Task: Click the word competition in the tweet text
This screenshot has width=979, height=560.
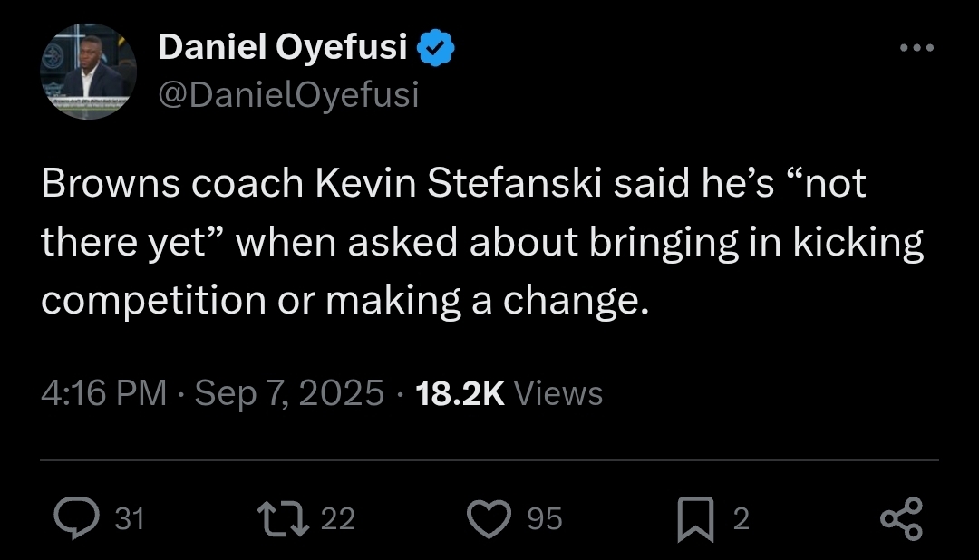Action: [x=150, y=300]
